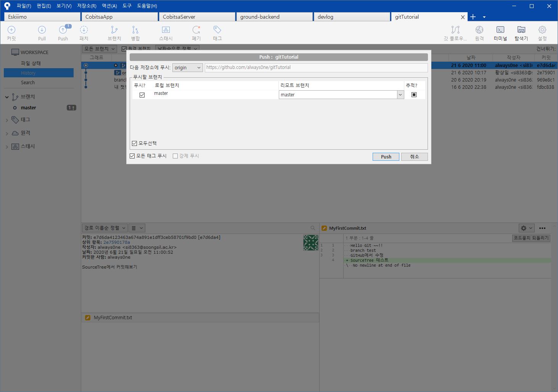This screenshot has height=392, width=558.
Task: Toggle push all tags (모든 태그 푸시) checkbox
Action: pyautogui.click(x=132, y=156)
